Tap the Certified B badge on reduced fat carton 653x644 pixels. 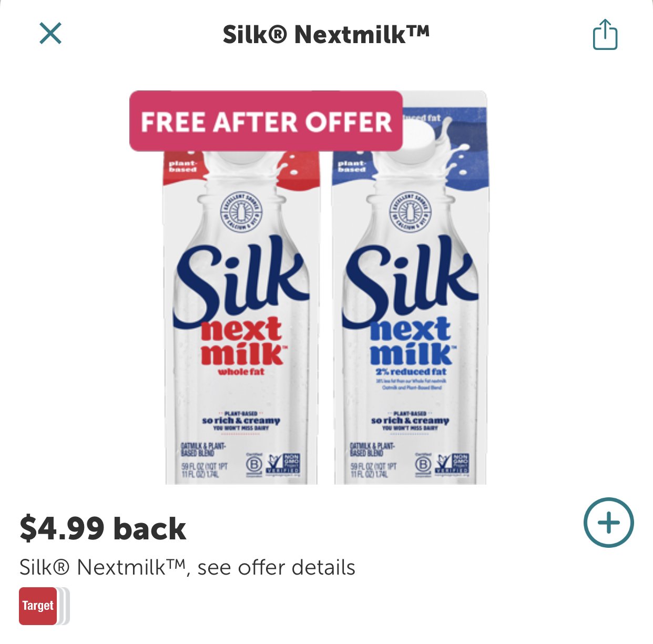click(x=423, y=464)
